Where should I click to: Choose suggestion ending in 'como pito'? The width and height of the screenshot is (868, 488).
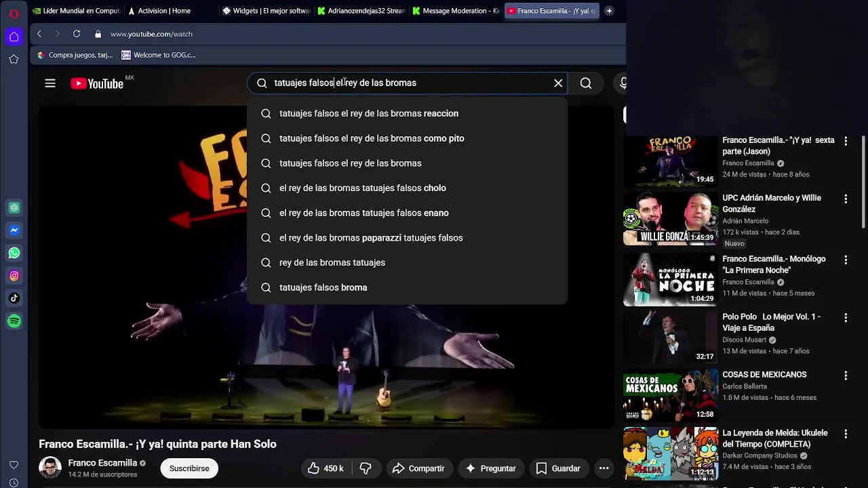(407, 138)
